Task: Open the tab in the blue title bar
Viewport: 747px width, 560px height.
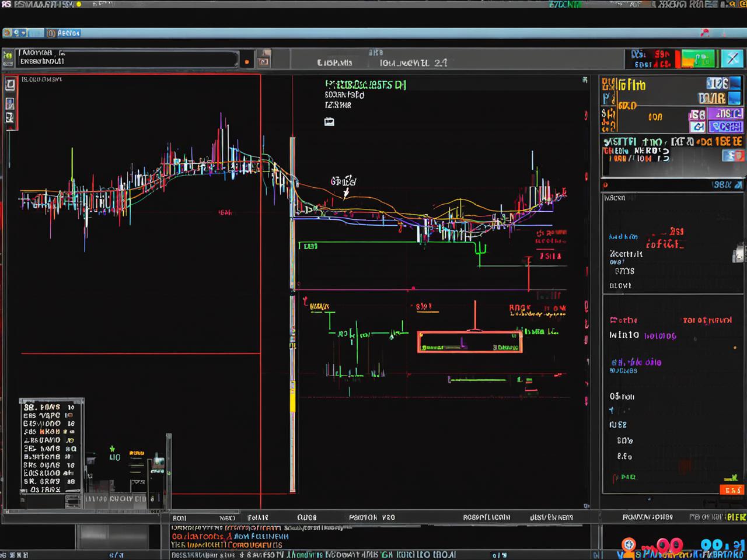Action: click(63, 33)
